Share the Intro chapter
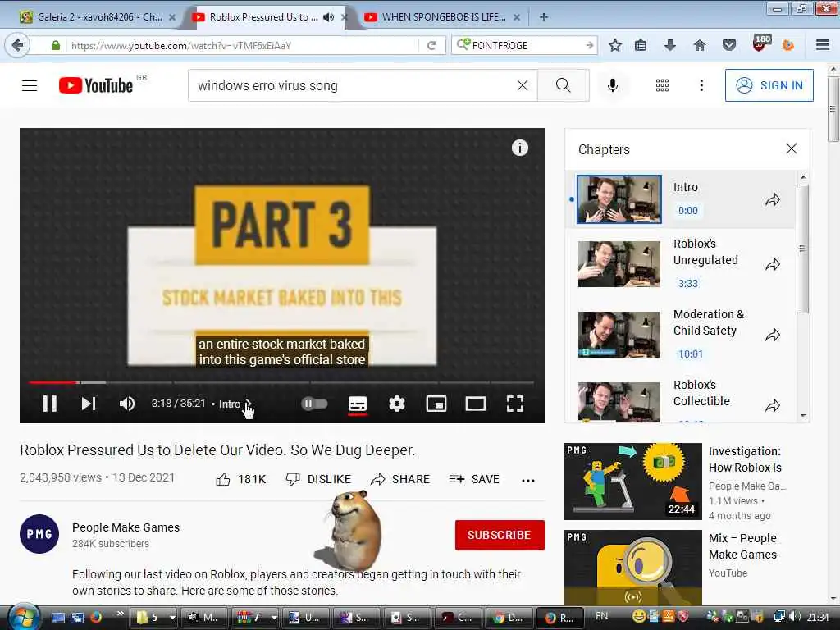This screenshot has height=630, width=840. coord(773,200)
